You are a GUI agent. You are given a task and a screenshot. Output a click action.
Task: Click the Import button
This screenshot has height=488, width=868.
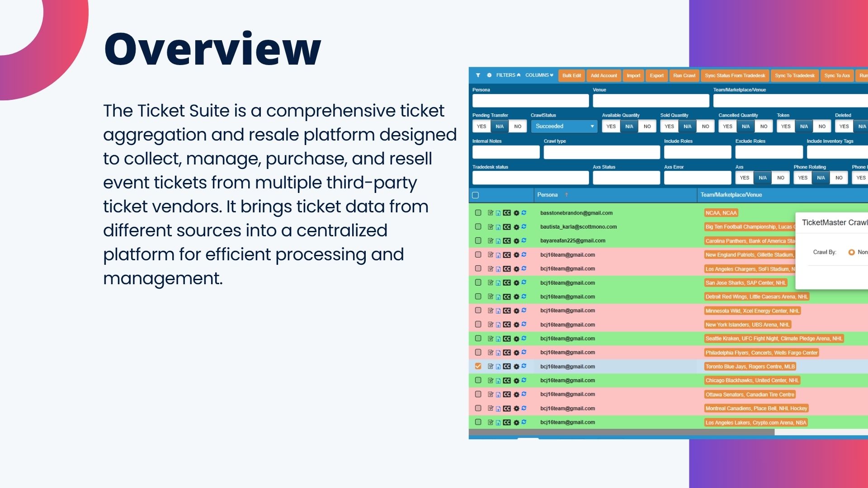point(633,75)
